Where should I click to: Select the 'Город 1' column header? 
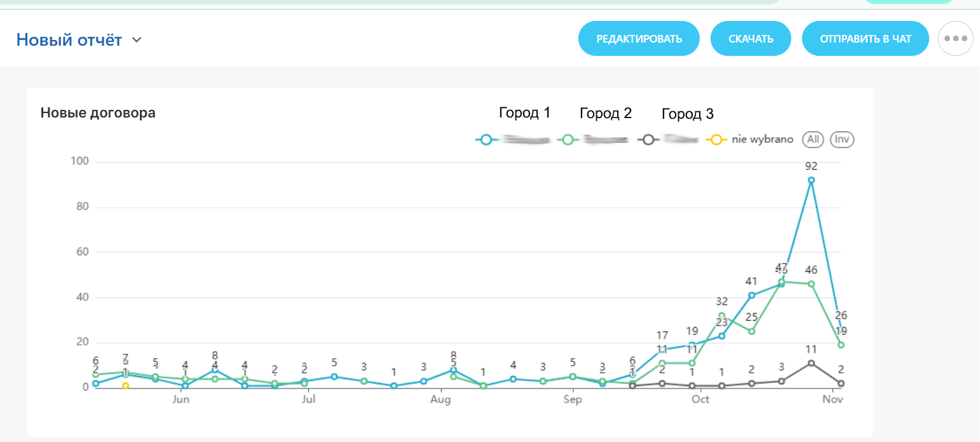tap(524, 113)
